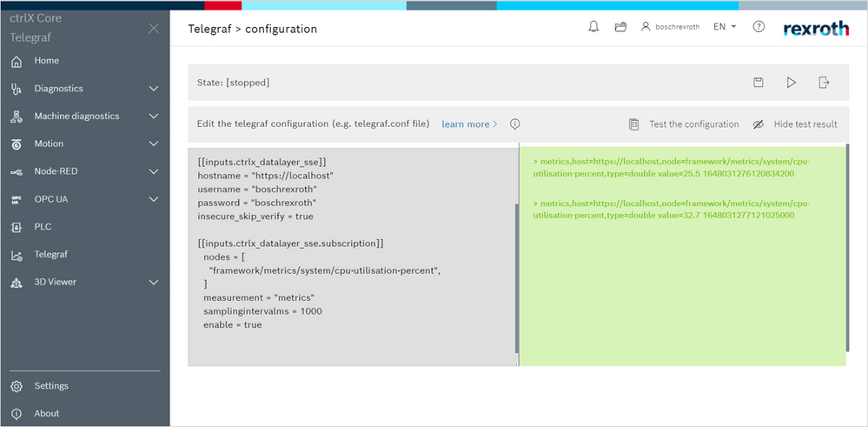Image resolution: width=868 pixels, height=427 pixels.
Task: Click inside the telegraf configuration editor
Action: [352, 261]
